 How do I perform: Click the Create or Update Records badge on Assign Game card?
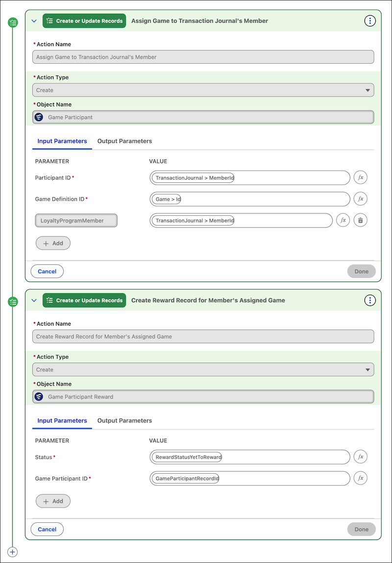pos(84,21)
